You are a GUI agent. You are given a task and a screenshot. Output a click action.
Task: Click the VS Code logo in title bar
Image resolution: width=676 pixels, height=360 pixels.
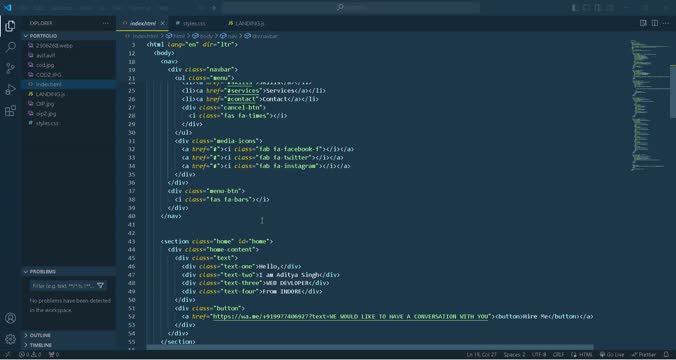[x=8, y=7]
